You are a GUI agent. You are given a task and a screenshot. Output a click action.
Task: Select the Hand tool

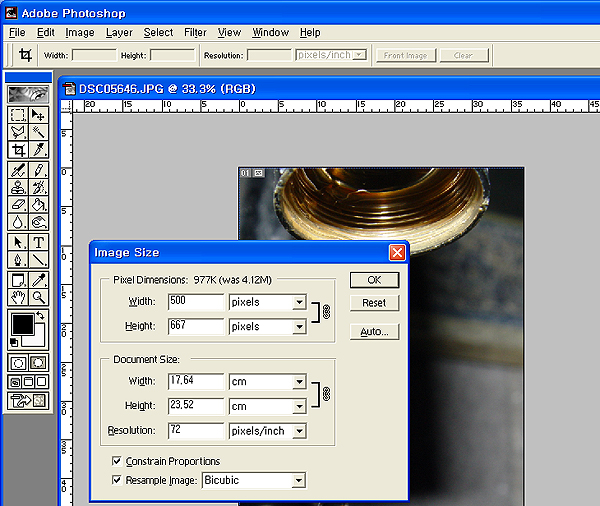tap(18, 297)
